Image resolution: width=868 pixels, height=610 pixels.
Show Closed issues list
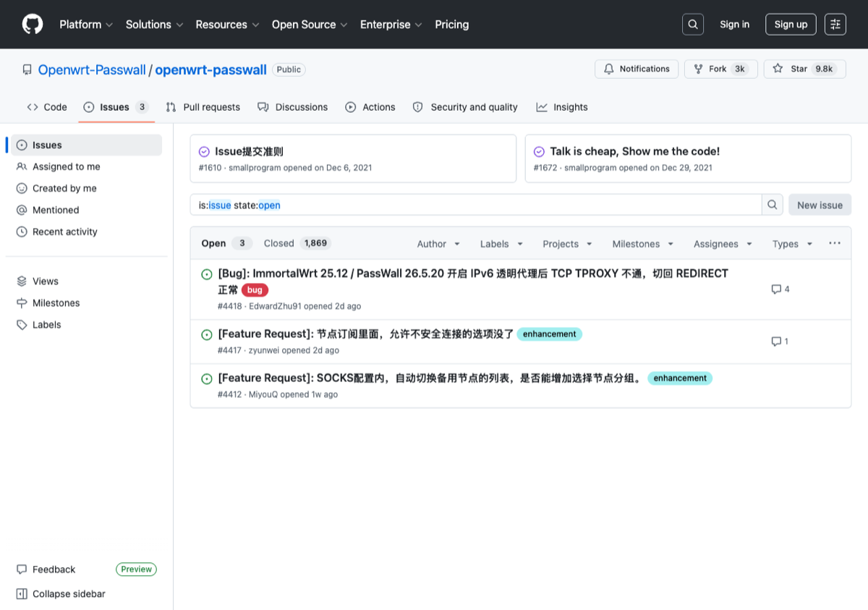(x=297, y=243)
